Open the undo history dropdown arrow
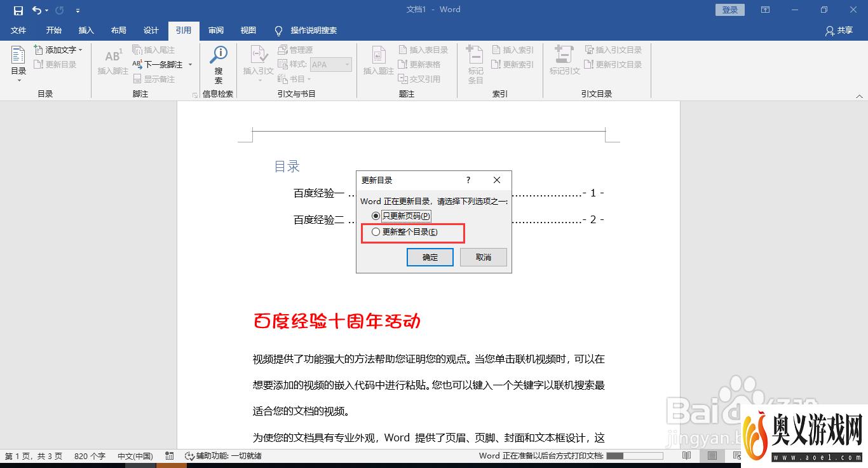868x468 pixels. [x=47, y=10]
